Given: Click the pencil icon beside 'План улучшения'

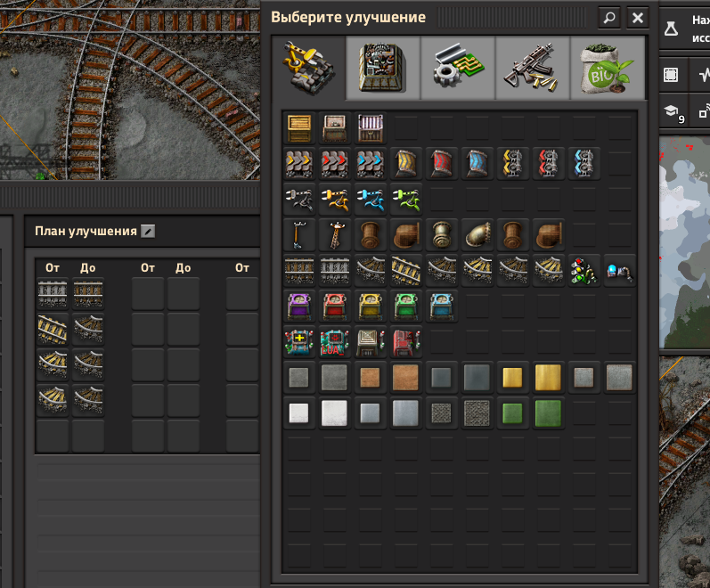Looking at the screenshot, I should pos(148,232).
